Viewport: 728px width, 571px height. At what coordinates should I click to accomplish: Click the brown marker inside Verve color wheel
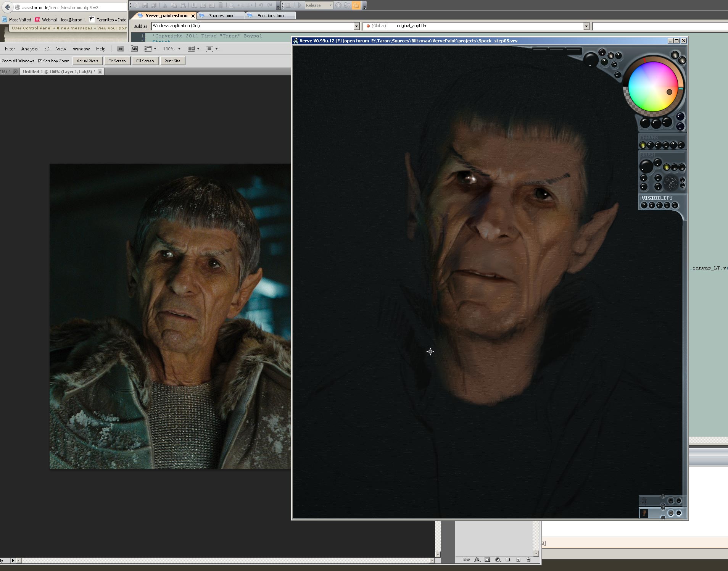[x=669, y=92]
